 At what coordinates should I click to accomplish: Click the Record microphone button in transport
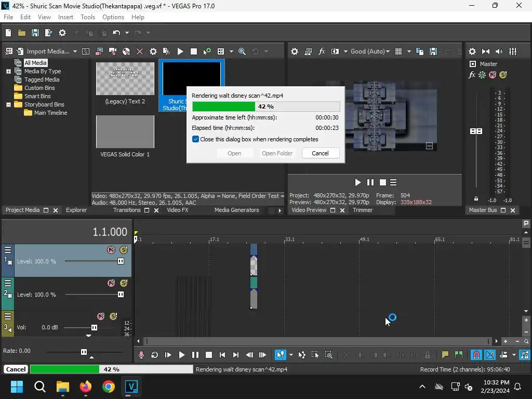pyautogui.click(x=141, y=355)
